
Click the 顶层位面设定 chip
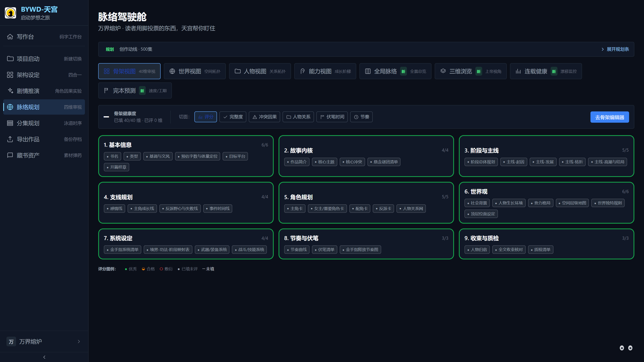tap(481, 214)
